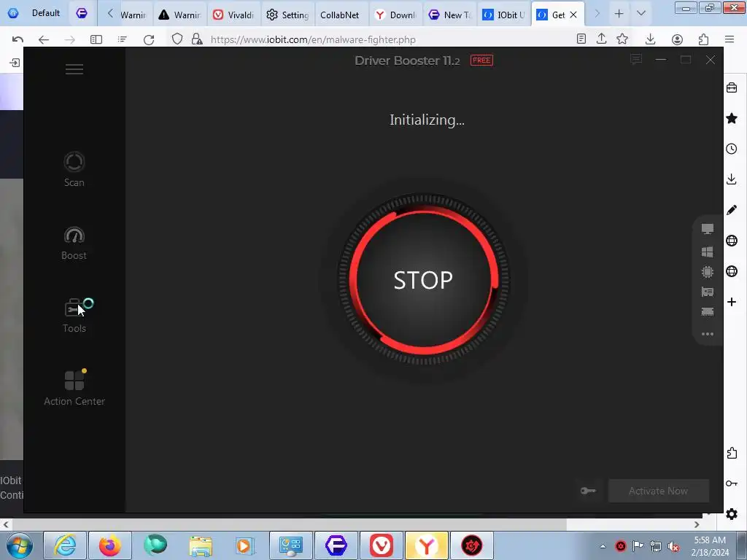Open Driver Booster hamburger menu
747x560 pixels.
74,69
